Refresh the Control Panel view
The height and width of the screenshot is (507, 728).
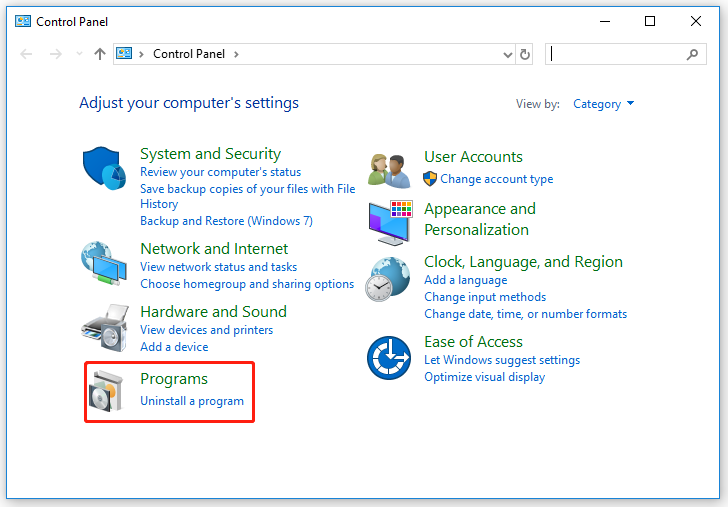525,54
